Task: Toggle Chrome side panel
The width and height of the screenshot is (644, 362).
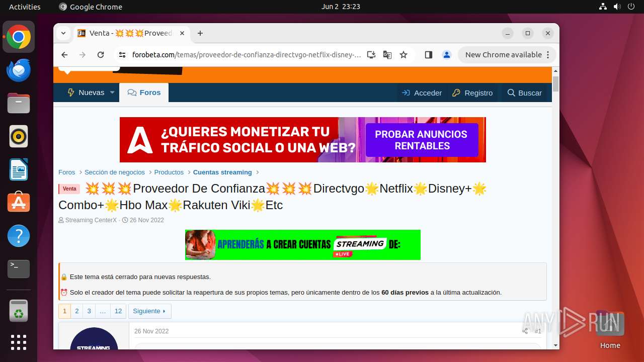Action: (429, 55)
